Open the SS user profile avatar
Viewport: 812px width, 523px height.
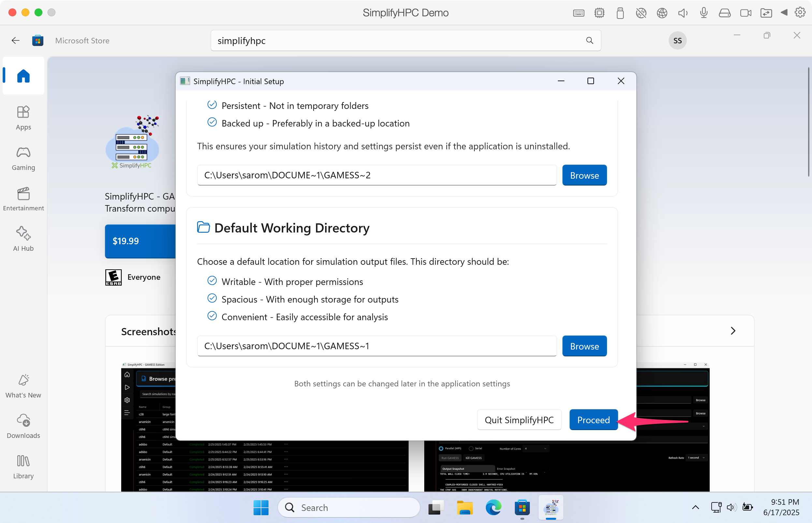(x=677, y=40)
